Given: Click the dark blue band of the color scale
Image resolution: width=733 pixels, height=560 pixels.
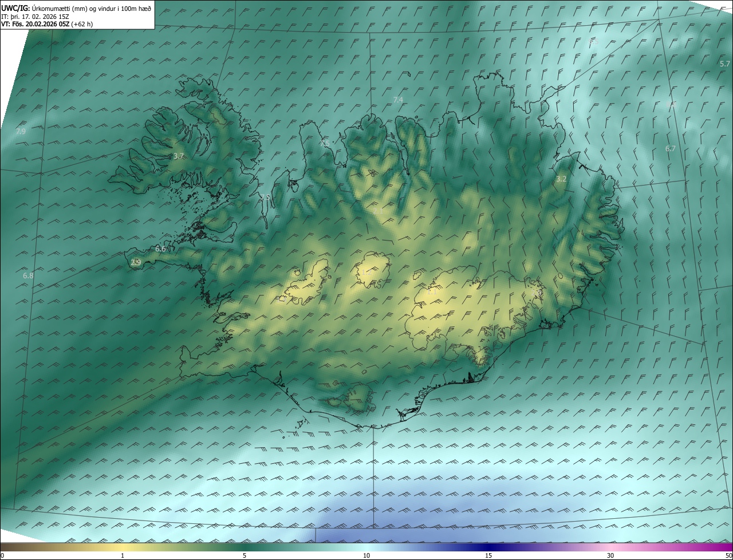Looking at the screenshot, I should tap(488, 547).
